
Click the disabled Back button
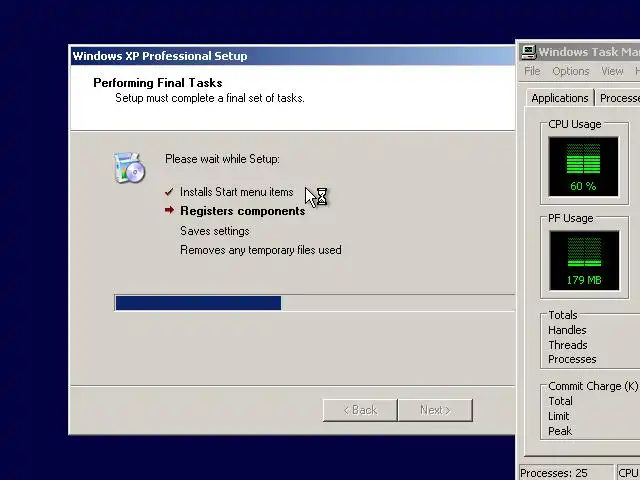coord(360,410)
